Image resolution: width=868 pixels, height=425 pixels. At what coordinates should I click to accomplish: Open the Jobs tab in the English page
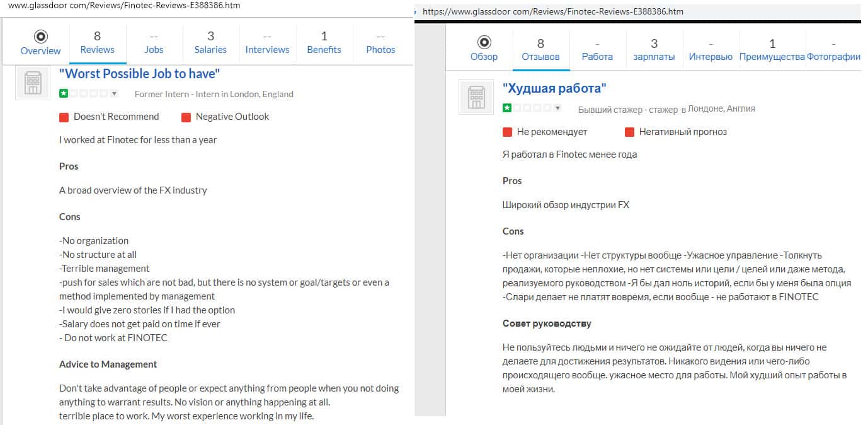[154, 43]
